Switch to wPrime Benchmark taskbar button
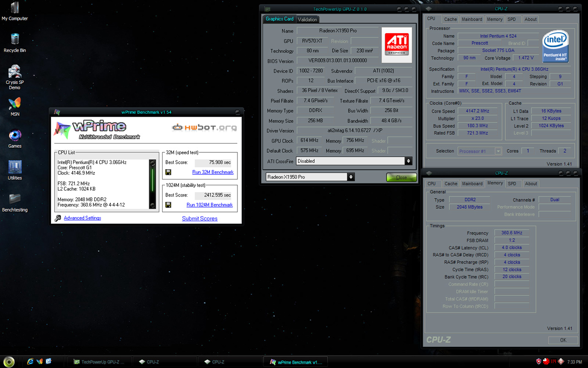 tap(296, 362)
